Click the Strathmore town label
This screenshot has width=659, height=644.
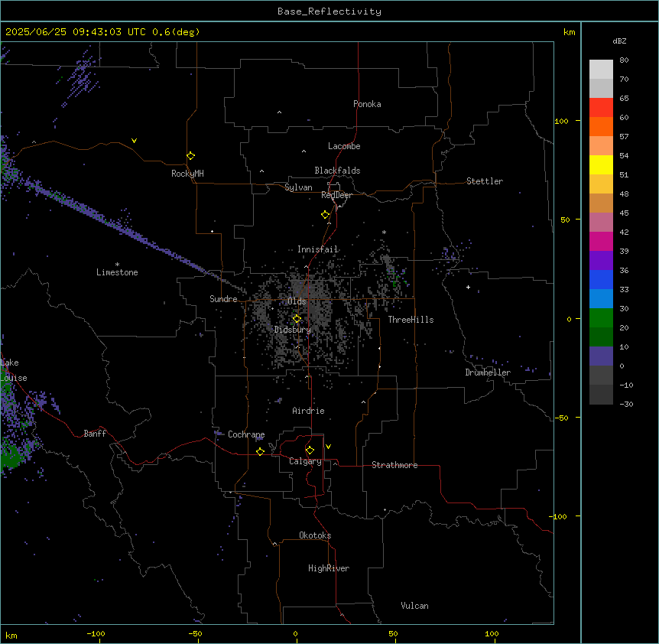(x=394, y=465)
